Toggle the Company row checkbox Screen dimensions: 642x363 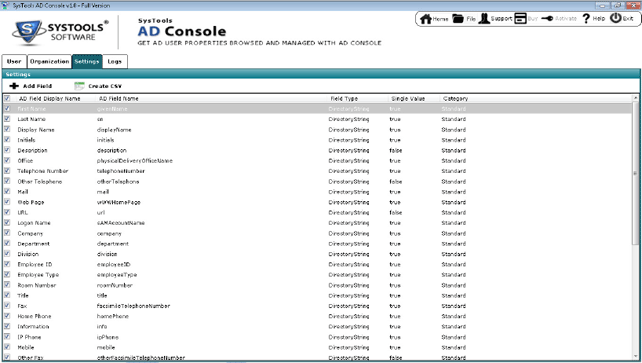7,233
